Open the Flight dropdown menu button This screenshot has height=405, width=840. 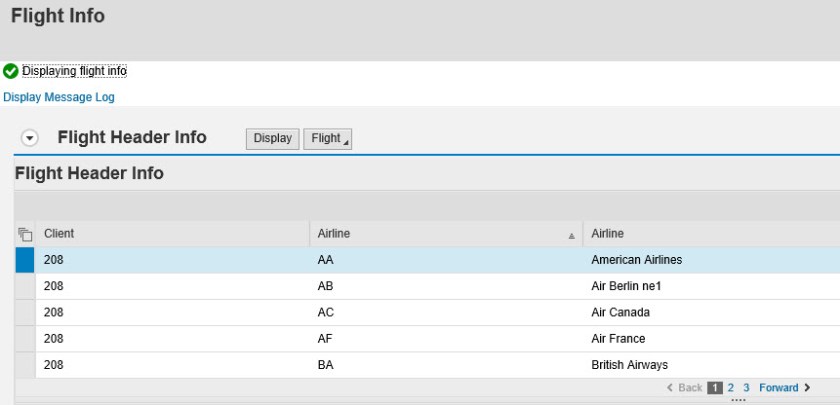coord(328,139)
